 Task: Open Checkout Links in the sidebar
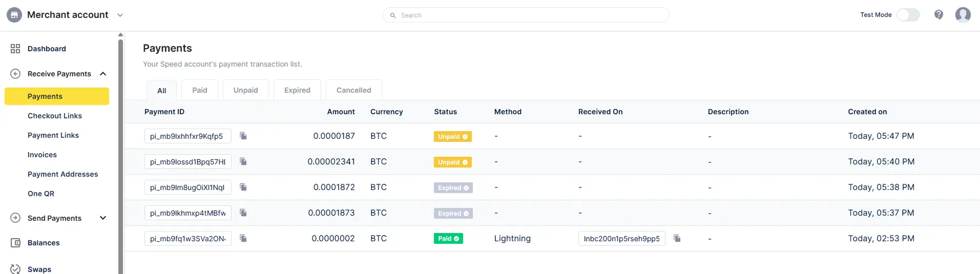point(55,116)
